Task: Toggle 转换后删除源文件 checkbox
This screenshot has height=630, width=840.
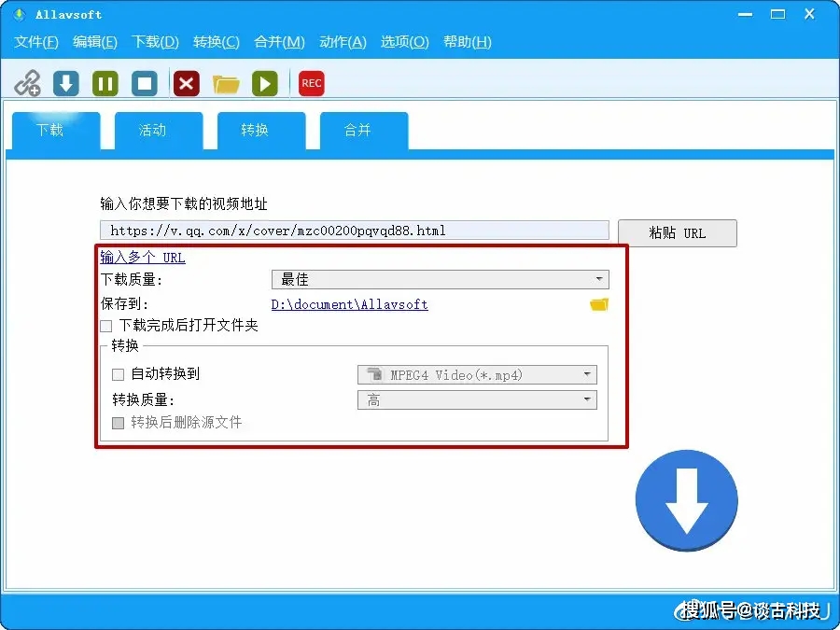Action: coord(119,423)
